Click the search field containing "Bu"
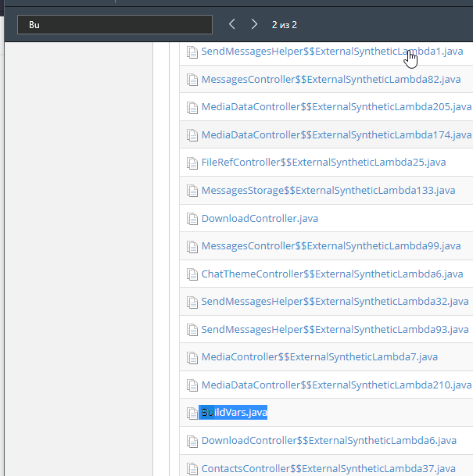Image resolution: width=473 pixels, height=476 pixels. (114, 24)
